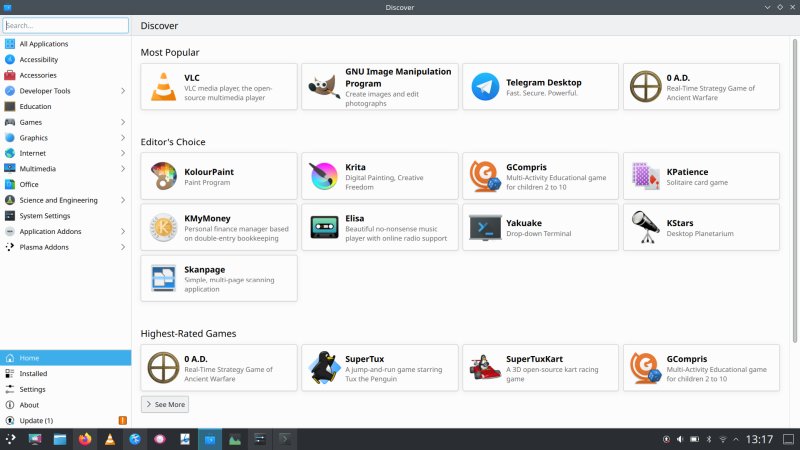The image size is (800, 450).
Task: Click the Krita app icon
Action: [324, 176]
